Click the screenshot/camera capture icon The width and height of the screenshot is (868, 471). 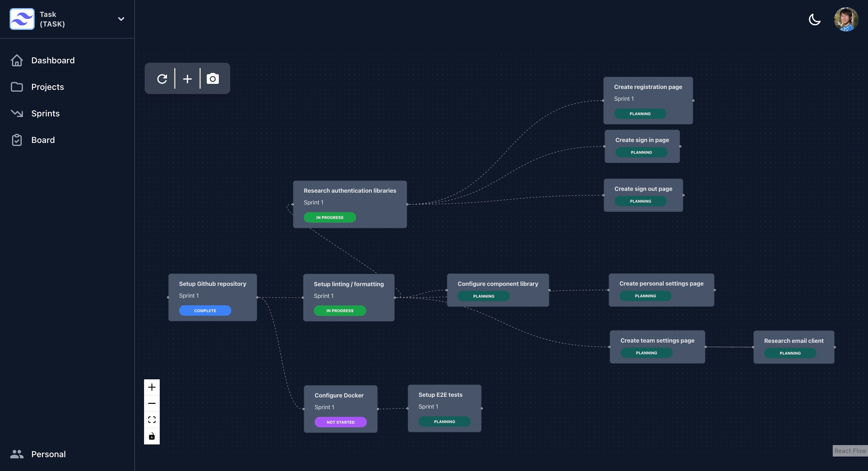[x=213, y=78]
